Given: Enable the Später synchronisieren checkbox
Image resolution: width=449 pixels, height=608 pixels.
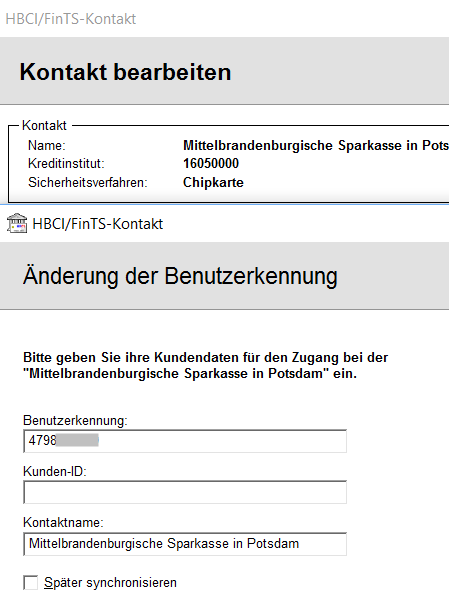Looking at the screenshot, I should [x=31, y=582].
